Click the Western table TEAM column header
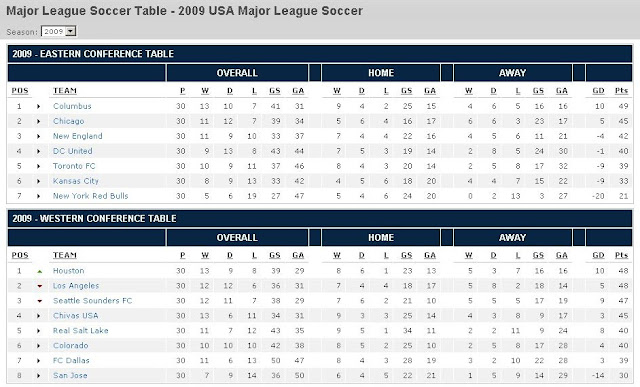640x387 pixels. (x=65, y=255)
